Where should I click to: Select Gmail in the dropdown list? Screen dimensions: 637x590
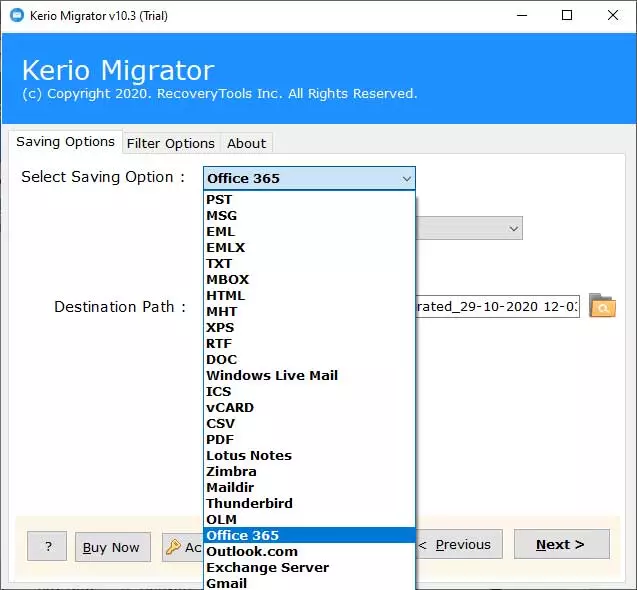[226, 583]
